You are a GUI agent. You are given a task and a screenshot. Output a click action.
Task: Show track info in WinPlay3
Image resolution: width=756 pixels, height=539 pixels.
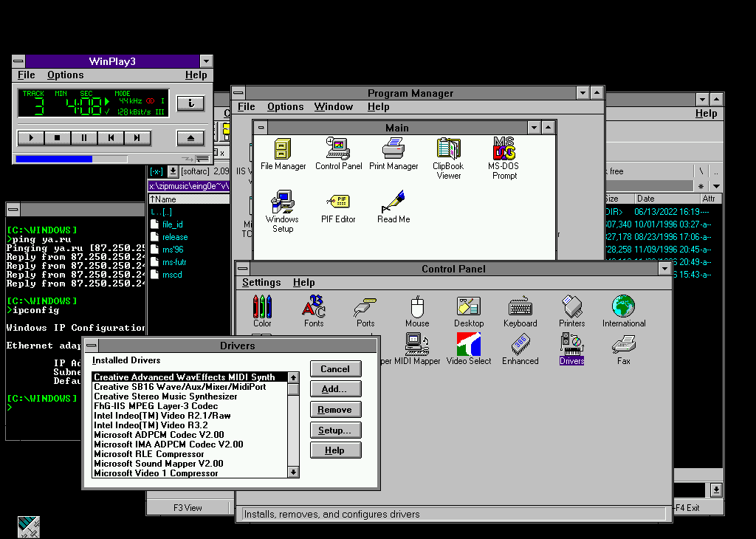(190, 103)
